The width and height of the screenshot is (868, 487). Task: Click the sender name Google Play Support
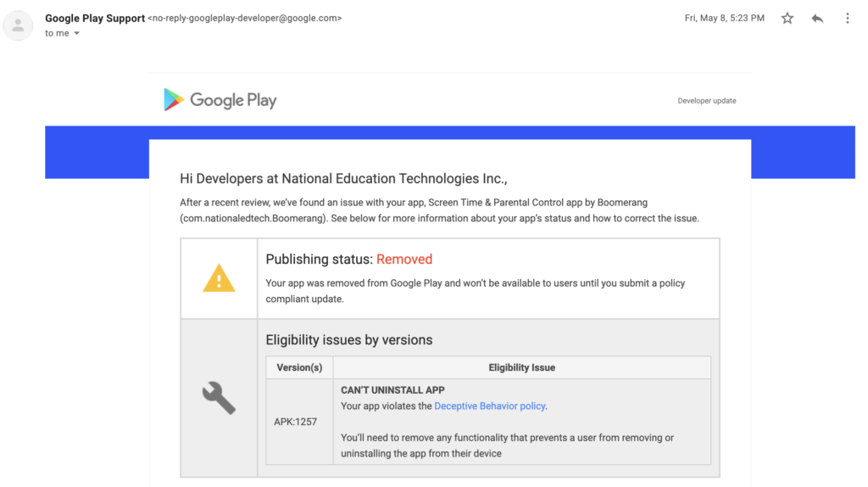pos(95,18)
